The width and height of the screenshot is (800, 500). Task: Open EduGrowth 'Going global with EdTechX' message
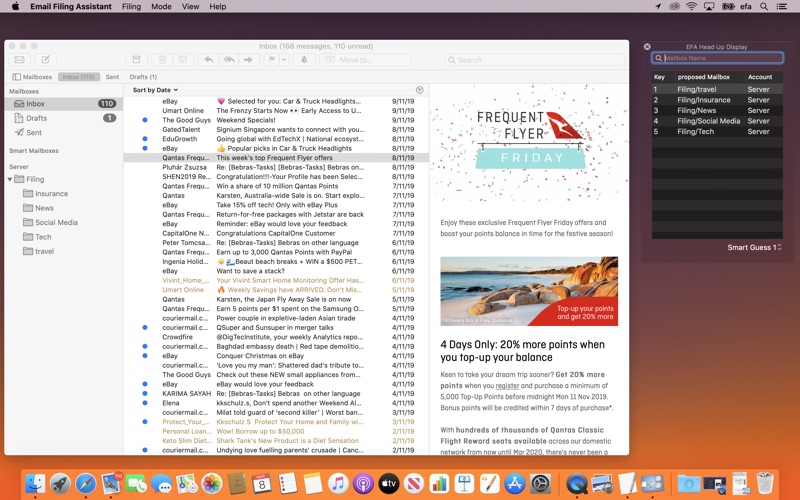(x=276, y=139)
